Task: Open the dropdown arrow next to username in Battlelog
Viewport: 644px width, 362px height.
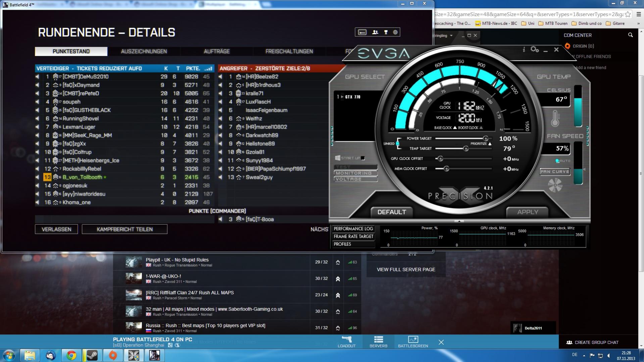Action: [x=451, y=36]
